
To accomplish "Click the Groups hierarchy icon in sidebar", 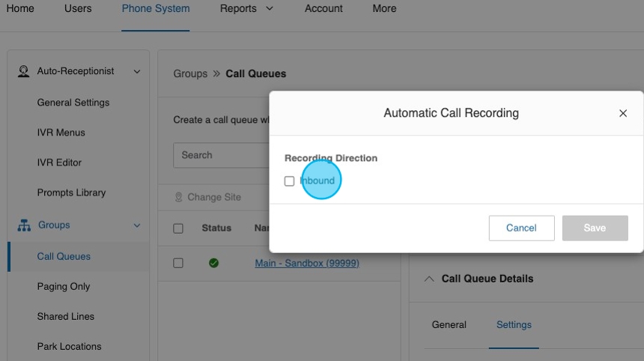I will coord(24,225).
